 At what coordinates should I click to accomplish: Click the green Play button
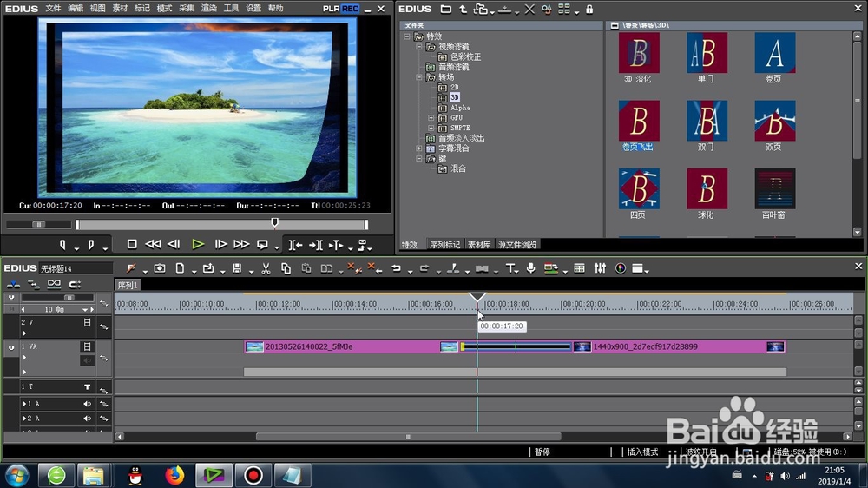click(198, 244)
